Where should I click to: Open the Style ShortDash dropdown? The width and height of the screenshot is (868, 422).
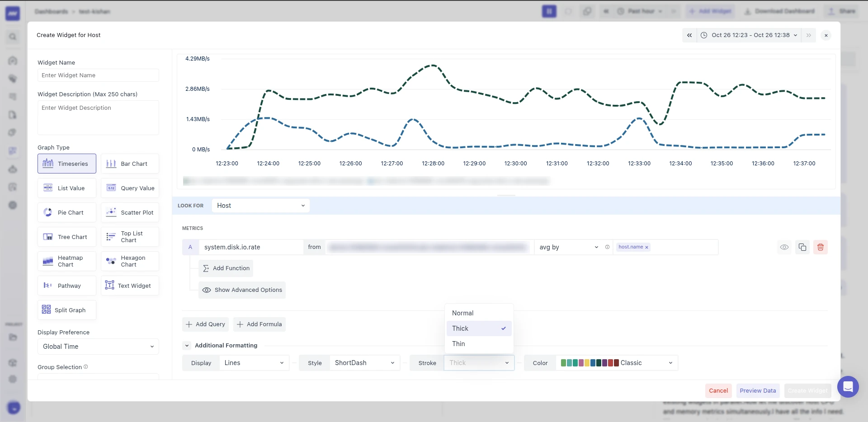[364, 363]
